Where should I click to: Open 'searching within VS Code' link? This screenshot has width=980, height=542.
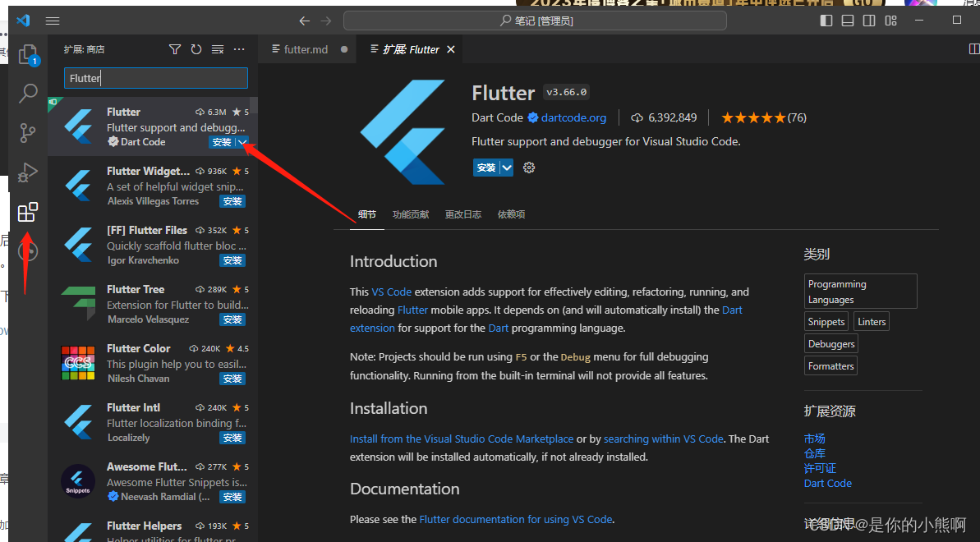click(663, 439)
